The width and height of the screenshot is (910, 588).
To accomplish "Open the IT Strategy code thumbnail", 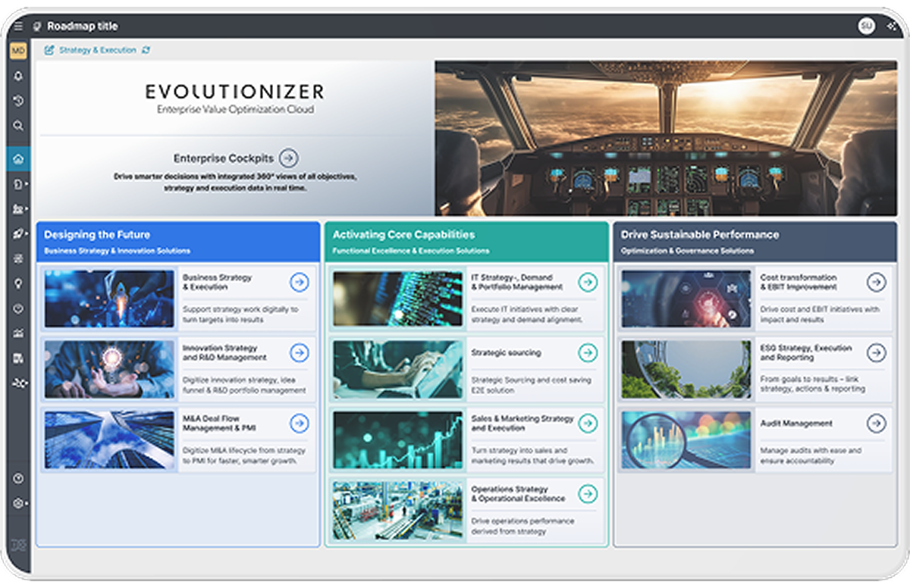I will point(398,299).
